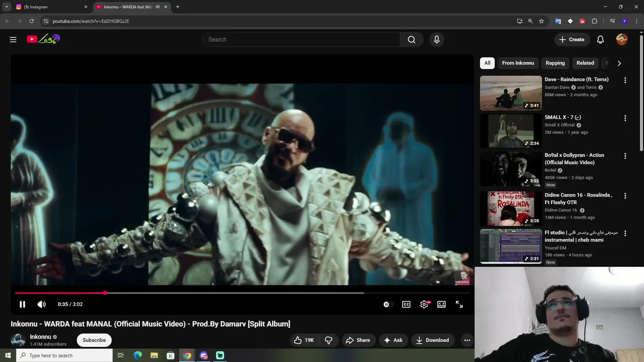
Task: Bookmark this page with the star
Action: (541, 21)
